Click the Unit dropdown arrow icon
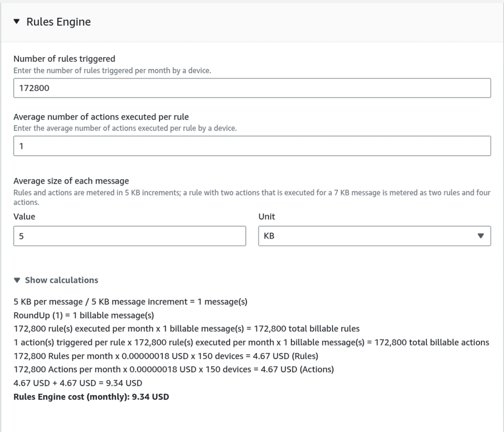 point(480,236)
